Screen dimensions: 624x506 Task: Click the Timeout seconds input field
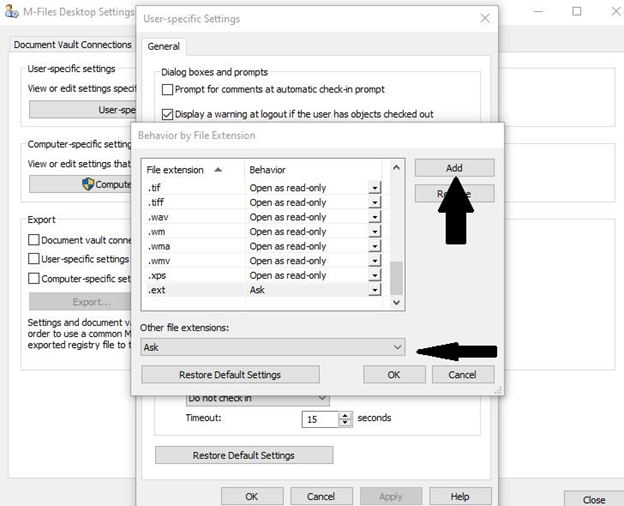pyautogui.click(x=320, y=419)
